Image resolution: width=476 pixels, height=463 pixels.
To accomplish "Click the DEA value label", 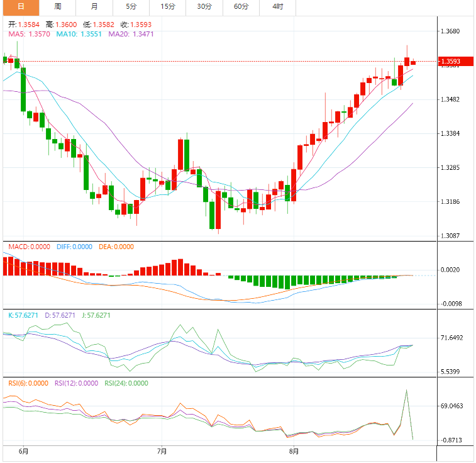I will click(x=116, y=247).
